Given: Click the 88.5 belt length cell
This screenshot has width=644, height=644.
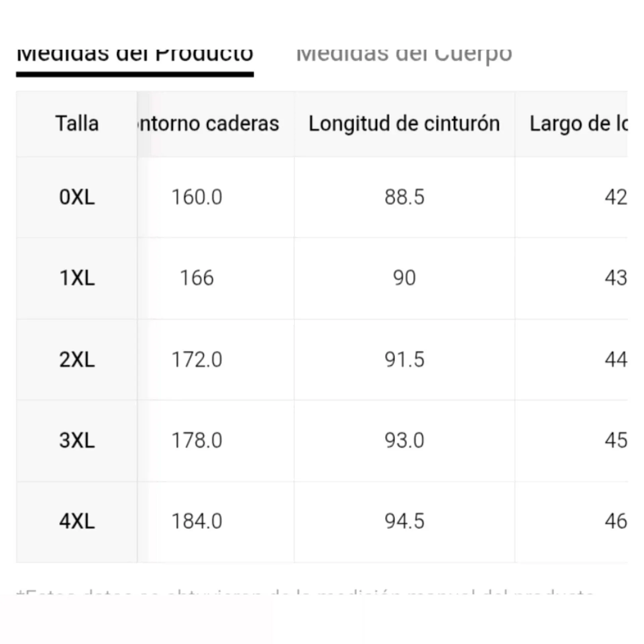Looking at the screenshot, I should pyautogui.click(x=404, y=197).
